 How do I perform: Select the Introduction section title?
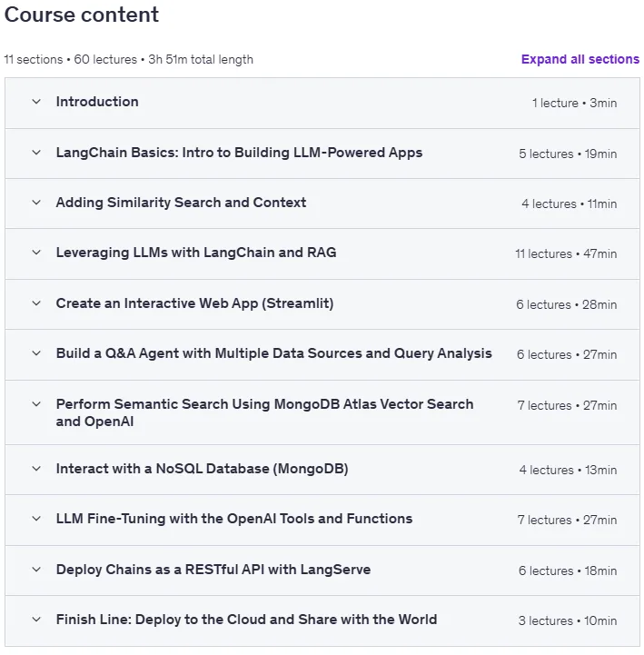[x=97, y=102]
